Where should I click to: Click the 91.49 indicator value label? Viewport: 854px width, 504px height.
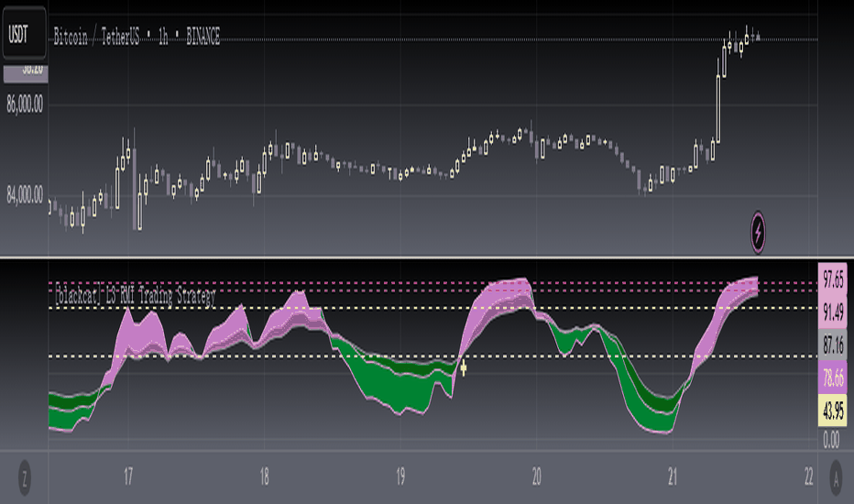[833, 312]
